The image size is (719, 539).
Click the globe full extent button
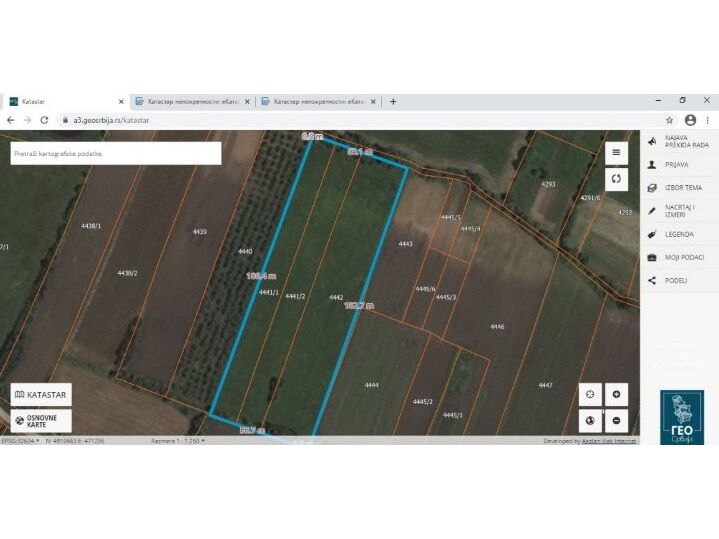click(590, 421)
